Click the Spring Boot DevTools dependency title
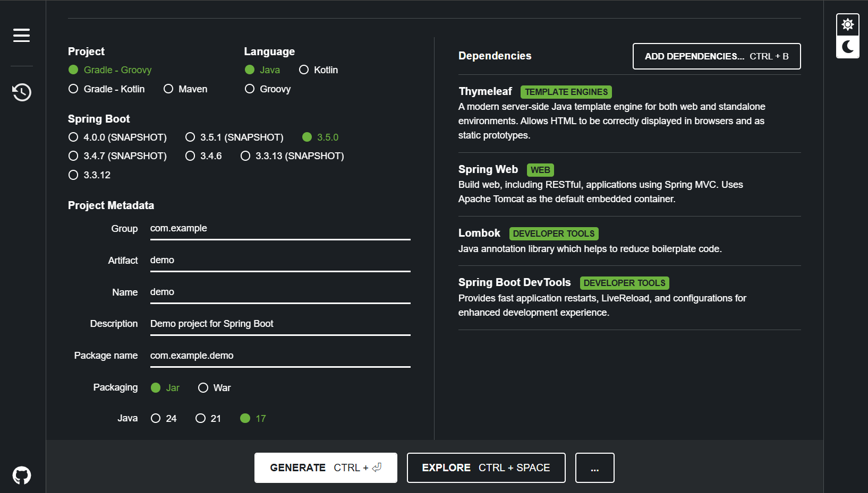Screen dimensions: 868x493 [x=515, y=282]
